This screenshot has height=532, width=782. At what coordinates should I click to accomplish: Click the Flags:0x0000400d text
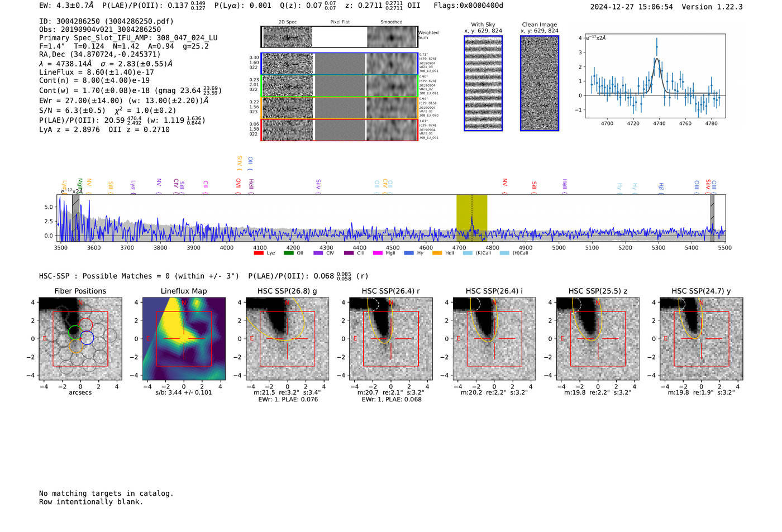coord(468,6)
